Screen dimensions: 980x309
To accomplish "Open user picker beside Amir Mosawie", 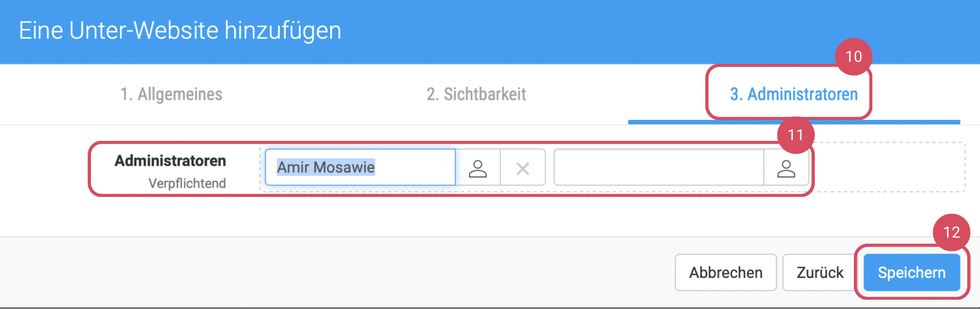I will [x=477, y=168].
